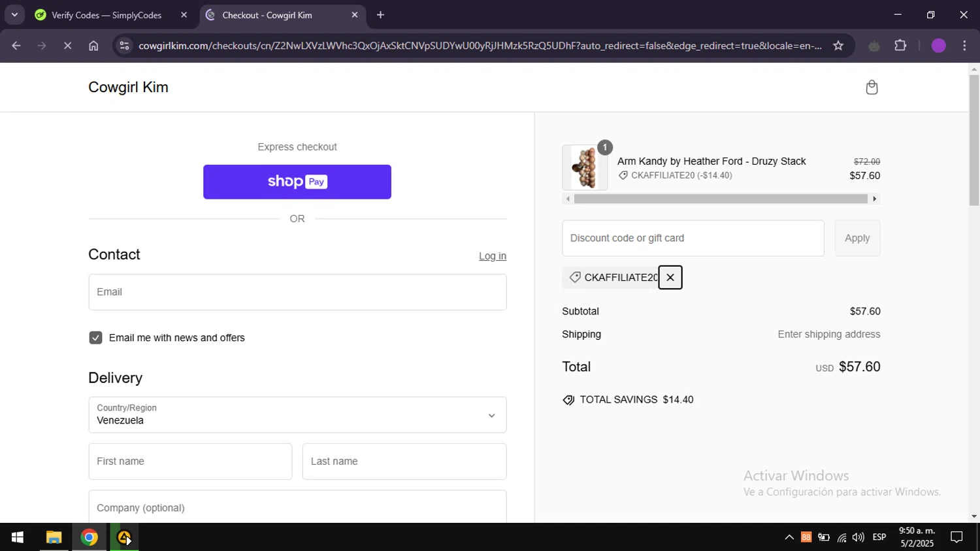This screenshot has width=980, height=551.
Task: Open the tab search dropdown
Action: click(14, 15)
